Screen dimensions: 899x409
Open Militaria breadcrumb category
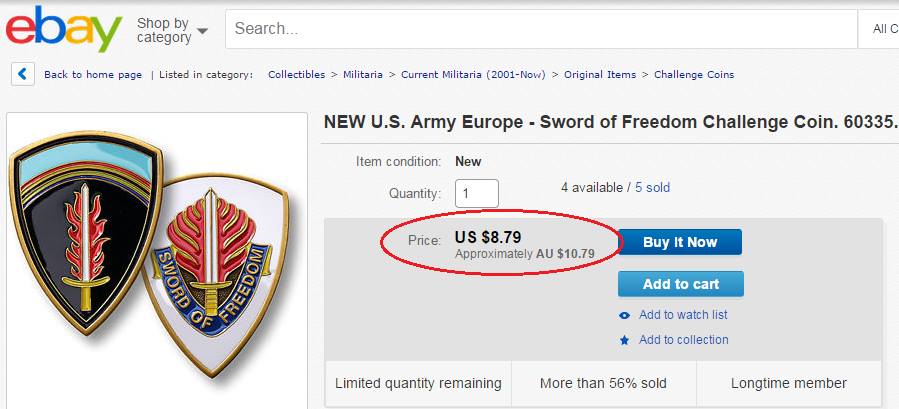point(365,75)
